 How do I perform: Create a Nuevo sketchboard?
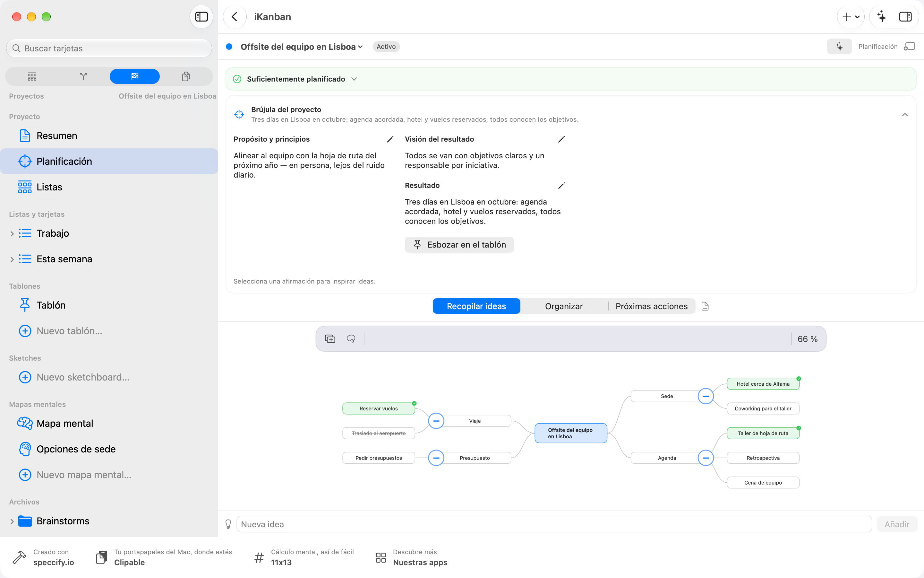click(109, 377)
